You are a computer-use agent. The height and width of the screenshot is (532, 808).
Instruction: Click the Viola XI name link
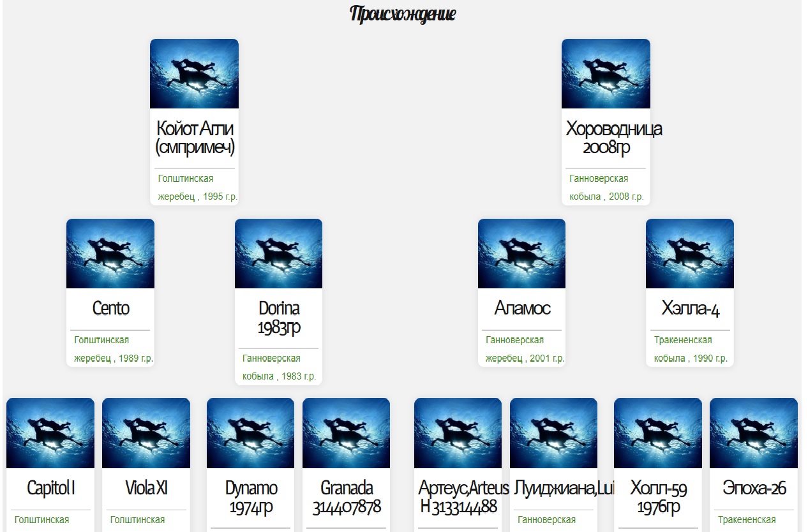pyautogui.click(x=146, y=489)
